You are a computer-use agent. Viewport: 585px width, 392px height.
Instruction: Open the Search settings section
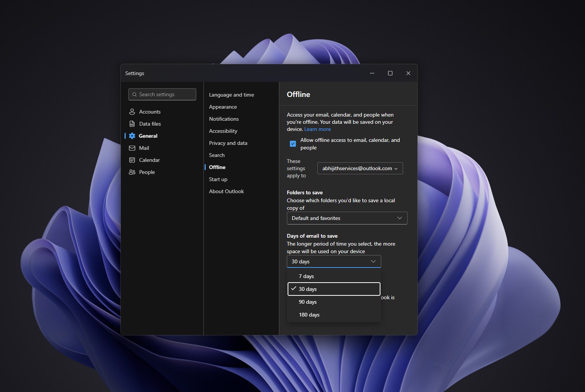point(217,155)
